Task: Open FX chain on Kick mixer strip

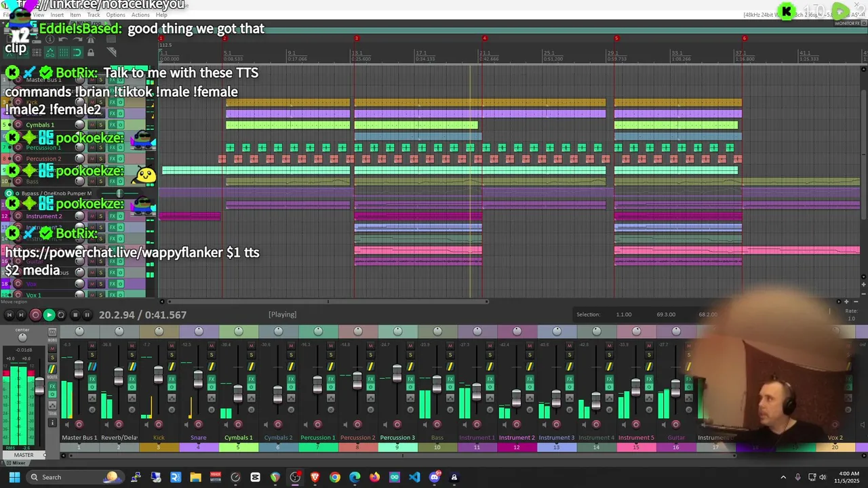Action: click(172, 380)
